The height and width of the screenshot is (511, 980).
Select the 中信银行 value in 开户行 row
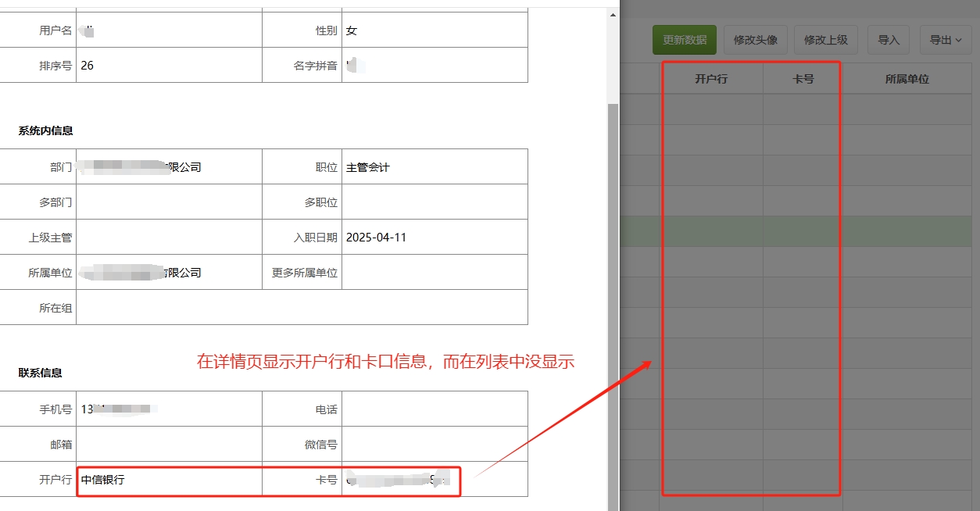click(x=103, y=480)
